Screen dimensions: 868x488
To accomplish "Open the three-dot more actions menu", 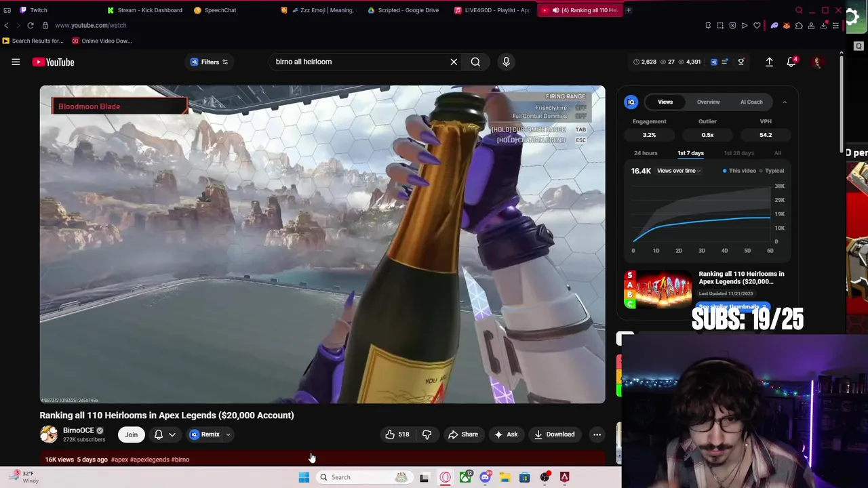I will (x=597, y=434).
